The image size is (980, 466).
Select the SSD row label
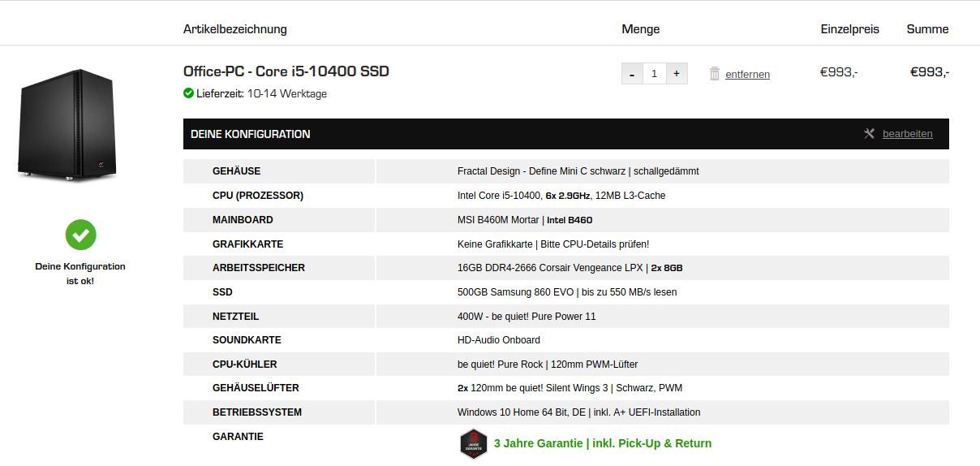222,291
